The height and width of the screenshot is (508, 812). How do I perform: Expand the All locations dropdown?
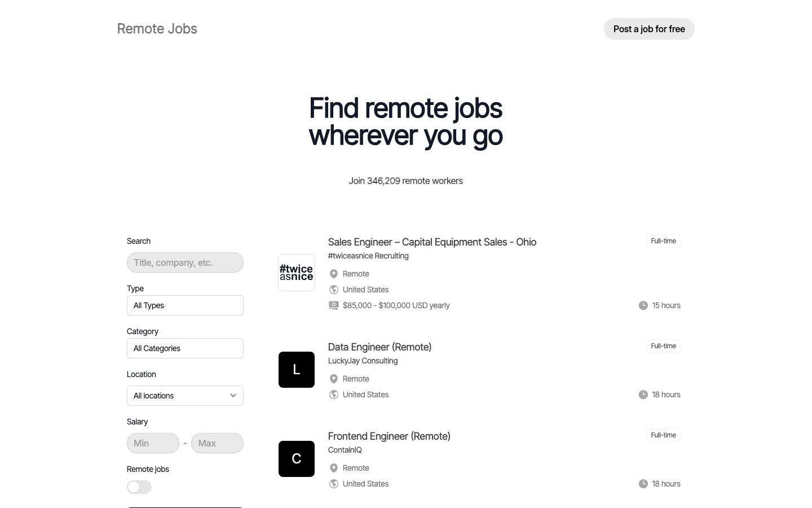pyautogui.click(x=185, y=396)
